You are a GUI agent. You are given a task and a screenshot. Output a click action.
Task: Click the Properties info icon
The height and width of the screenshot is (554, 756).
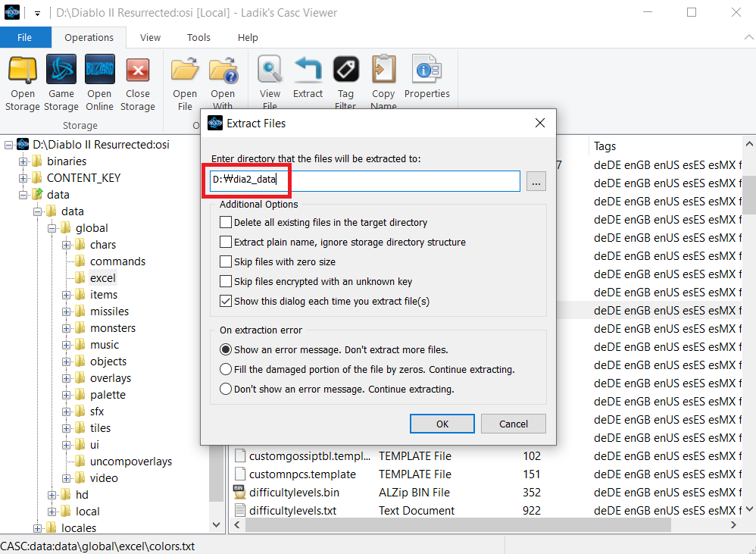click(426, 70)
